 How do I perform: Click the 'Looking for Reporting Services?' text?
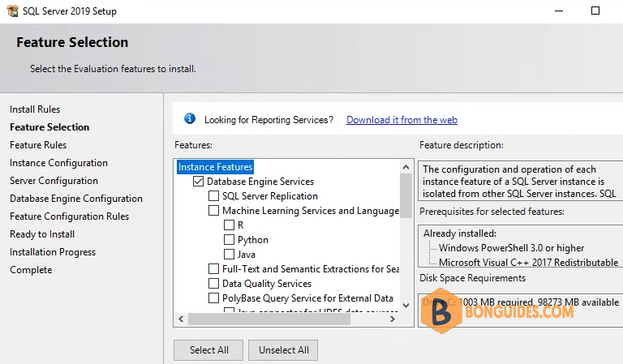coord(269,120)
